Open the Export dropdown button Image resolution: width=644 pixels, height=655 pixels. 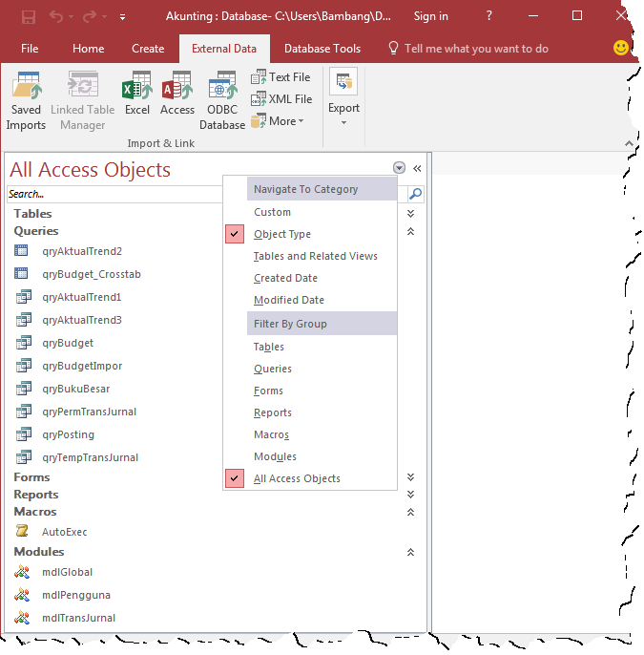(343, 97)
